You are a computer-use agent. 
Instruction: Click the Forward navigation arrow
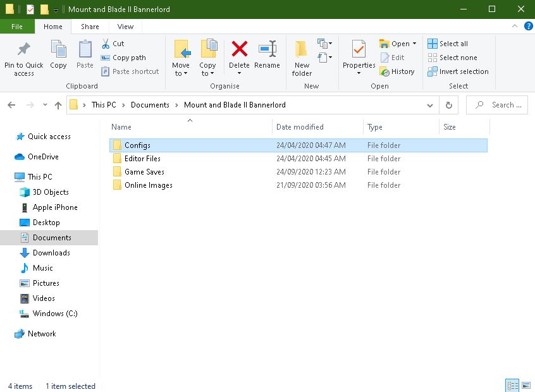coord(30,105)
